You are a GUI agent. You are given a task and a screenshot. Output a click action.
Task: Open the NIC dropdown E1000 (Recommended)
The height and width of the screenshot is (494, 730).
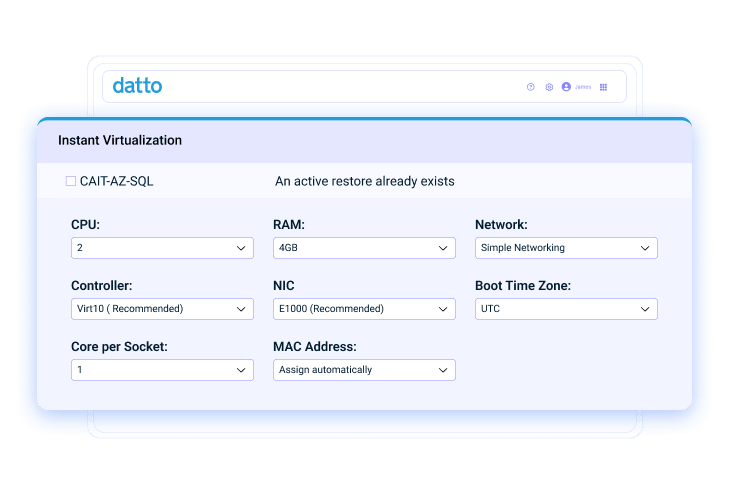tap(364, 309)
